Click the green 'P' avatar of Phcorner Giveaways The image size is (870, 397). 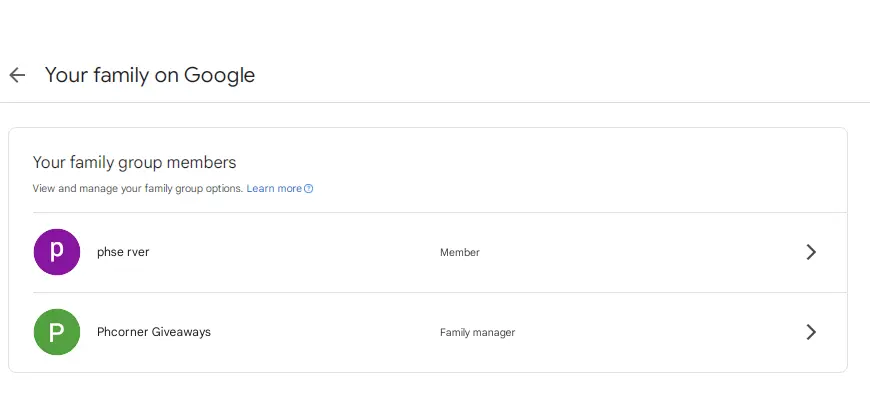57,332
